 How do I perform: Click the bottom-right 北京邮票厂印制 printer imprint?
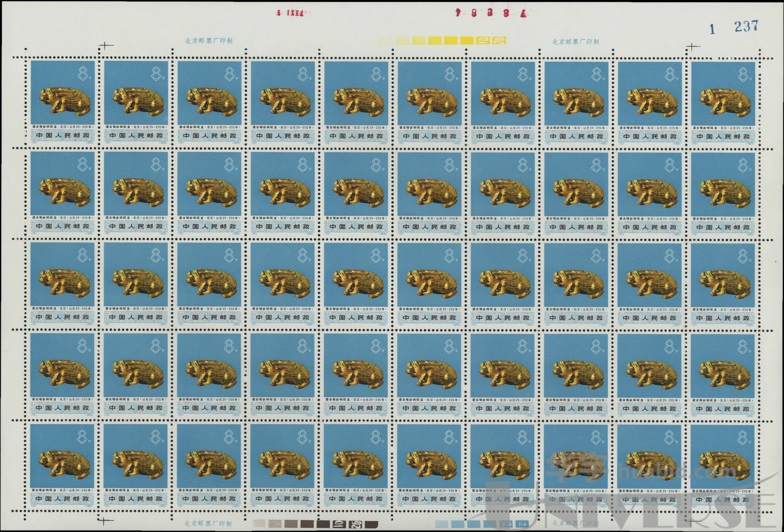click(575, 523)
